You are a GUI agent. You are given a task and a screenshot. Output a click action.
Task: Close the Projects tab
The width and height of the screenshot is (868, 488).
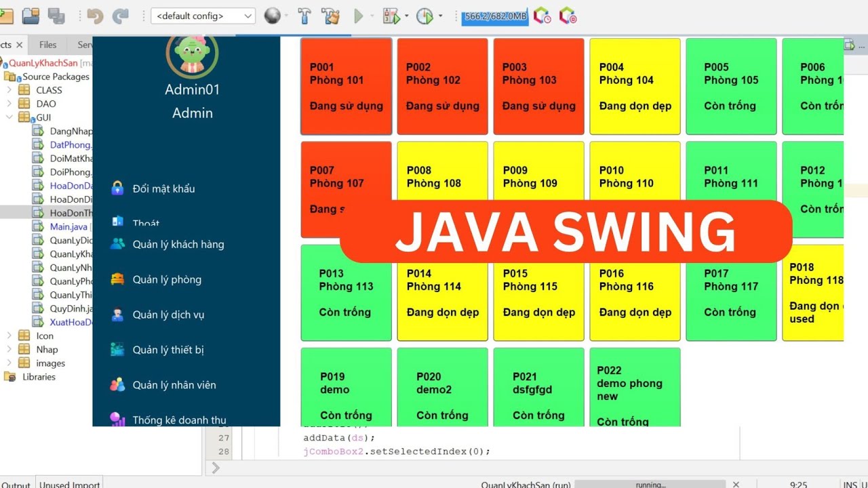(x=19, y=45)
